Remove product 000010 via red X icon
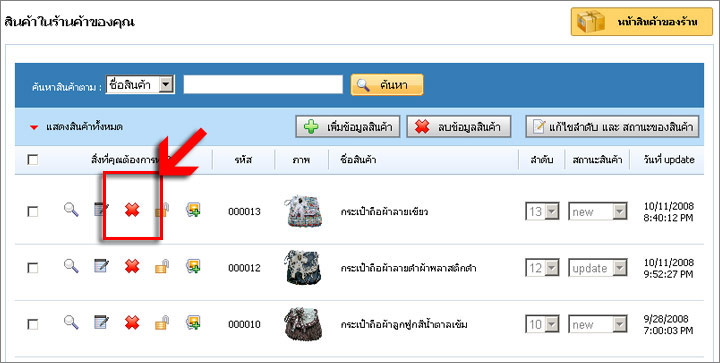This screenshot has width=720, height=363. (132, 323)
